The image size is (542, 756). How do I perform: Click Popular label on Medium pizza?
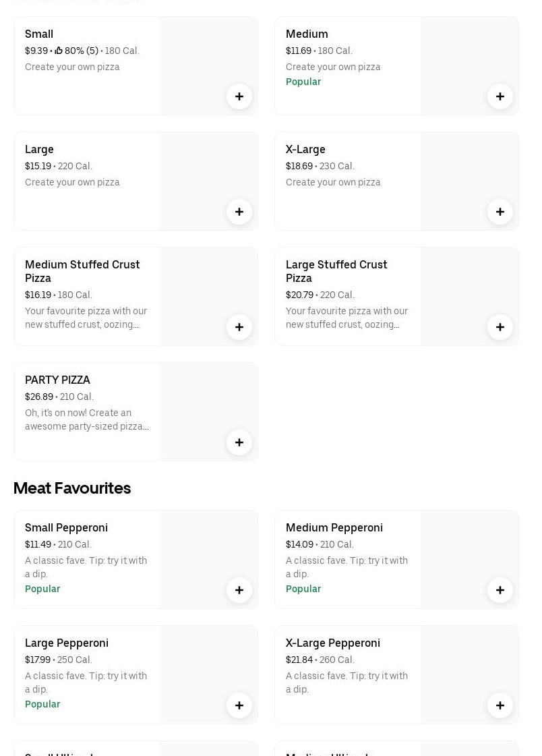(x=303, y=82)
